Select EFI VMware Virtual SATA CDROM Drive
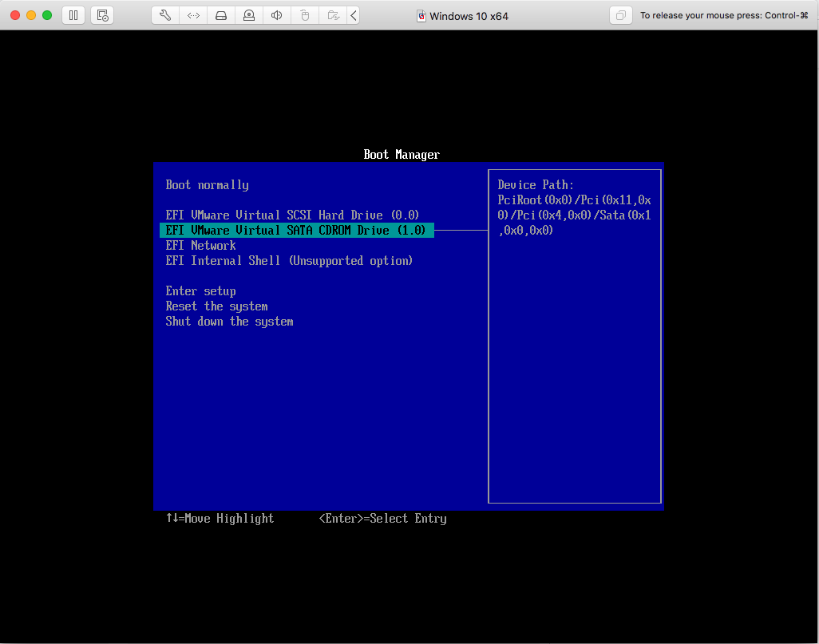Screen dimensions: 819x644 pyautogui.click(x=297, y=231)
